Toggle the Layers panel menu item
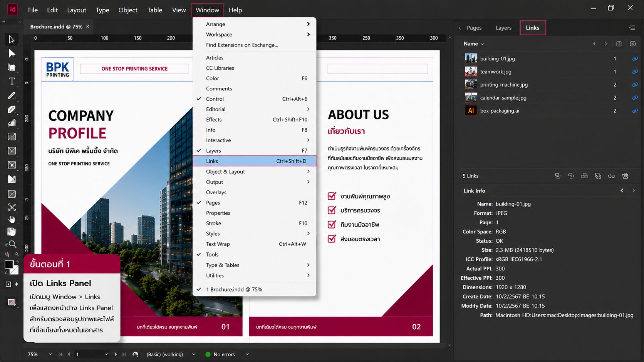Image resolution: width=644 pixels, height=362 pixels. point(254,150)
